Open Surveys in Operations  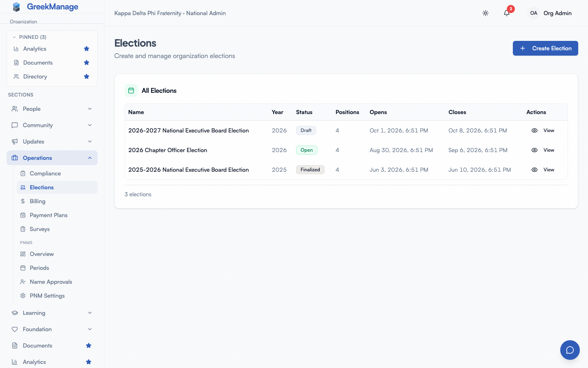tap(57, 229)
